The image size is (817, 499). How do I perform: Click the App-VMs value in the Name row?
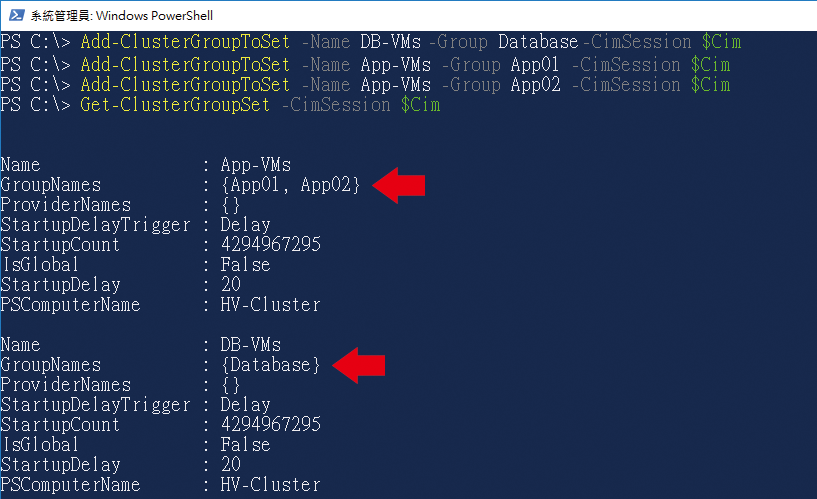pos(255,165)
